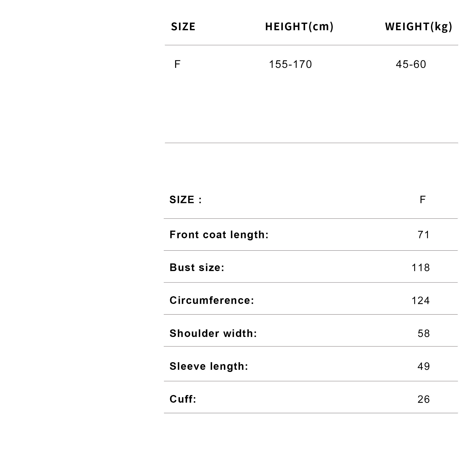Select the circumference value 124

click(x=421, y=301)
